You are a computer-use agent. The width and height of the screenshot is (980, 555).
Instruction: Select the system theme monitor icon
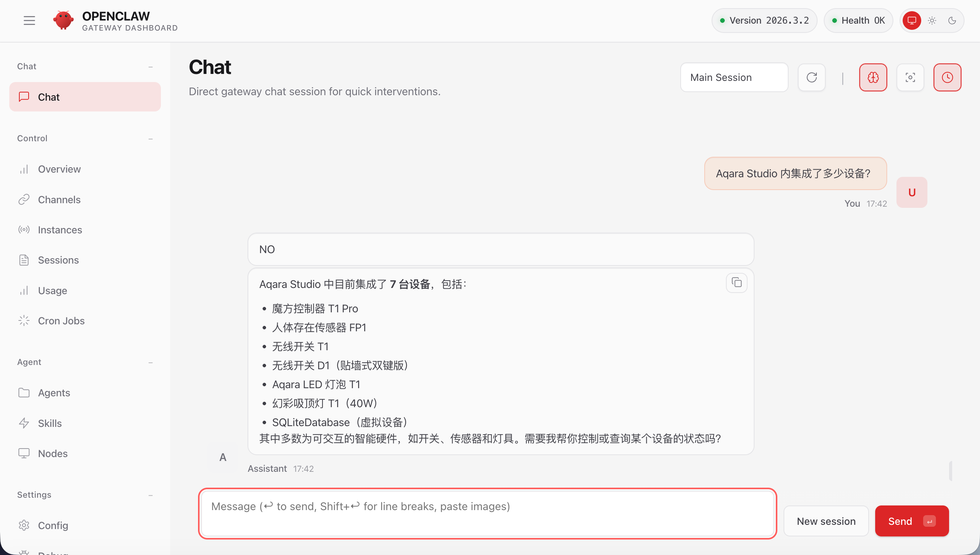pos(912,21)
